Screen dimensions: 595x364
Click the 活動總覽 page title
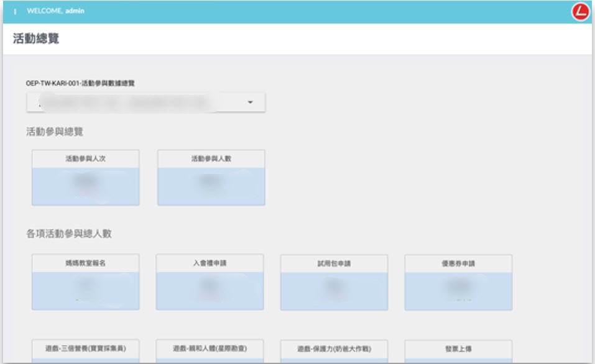point(36,39)
